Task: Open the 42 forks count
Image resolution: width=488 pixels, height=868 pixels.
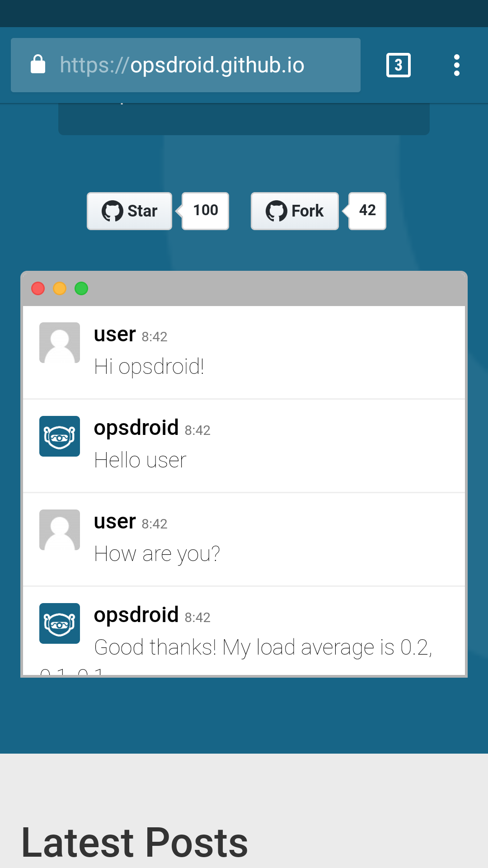Action: pos(367,211)
